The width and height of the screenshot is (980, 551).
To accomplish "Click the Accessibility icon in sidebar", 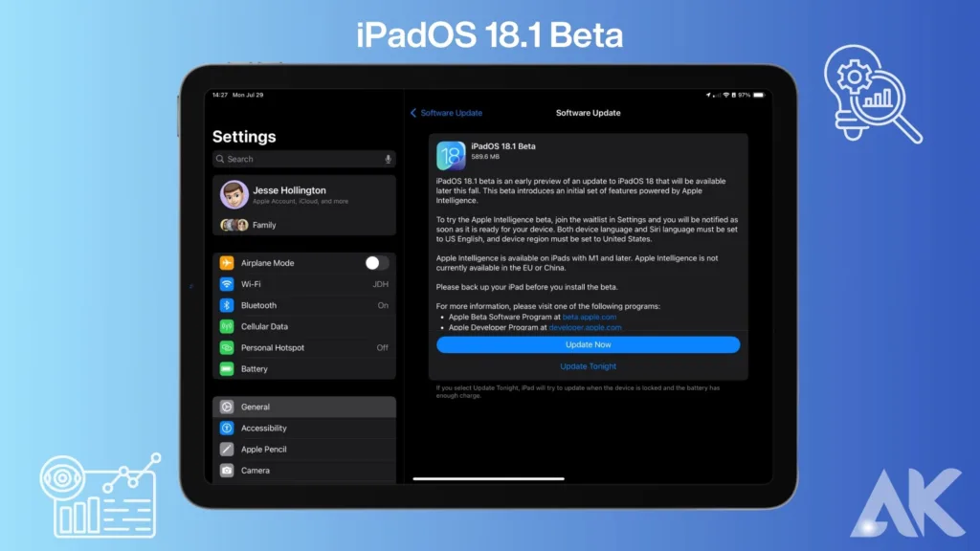I will coord(226,428).
